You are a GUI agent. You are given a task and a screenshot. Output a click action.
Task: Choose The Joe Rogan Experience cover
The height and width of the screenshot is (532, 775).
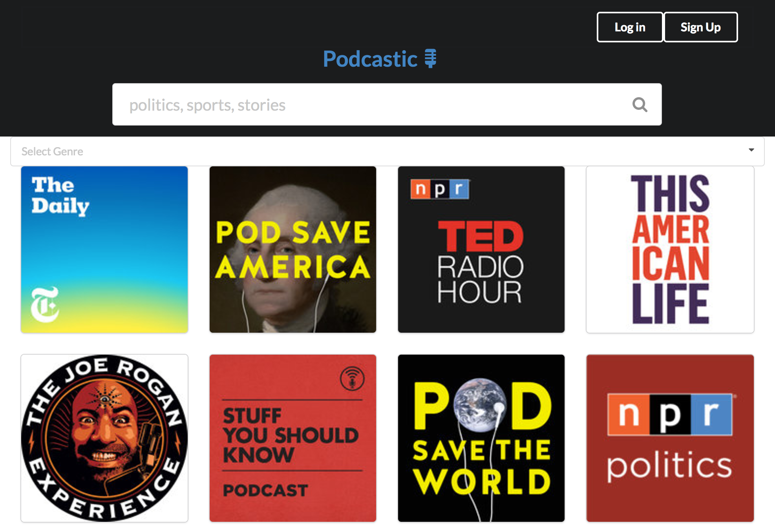click(x=104, y=438)
